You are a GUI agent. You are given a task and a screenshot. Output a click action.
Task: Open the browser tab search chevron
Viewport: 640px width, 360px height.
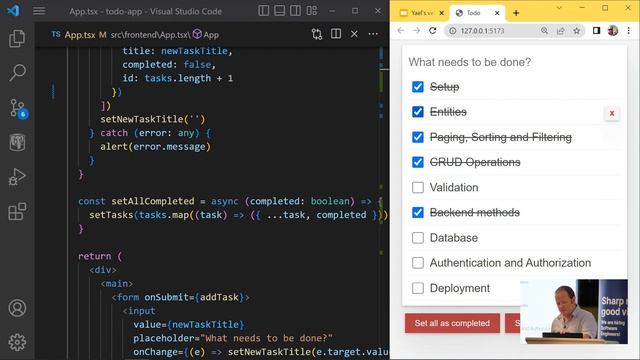point(559,8)
